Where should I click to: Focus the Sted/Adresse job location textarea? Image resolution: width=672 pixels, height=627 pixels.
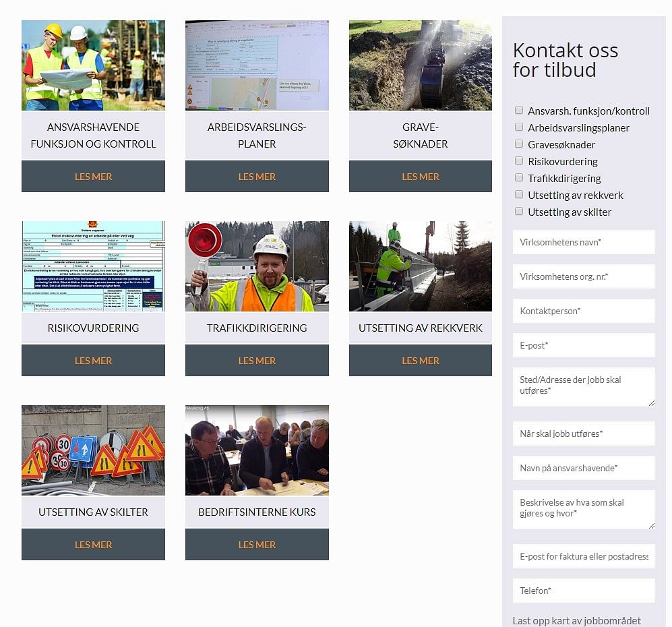tap(584, 386)
